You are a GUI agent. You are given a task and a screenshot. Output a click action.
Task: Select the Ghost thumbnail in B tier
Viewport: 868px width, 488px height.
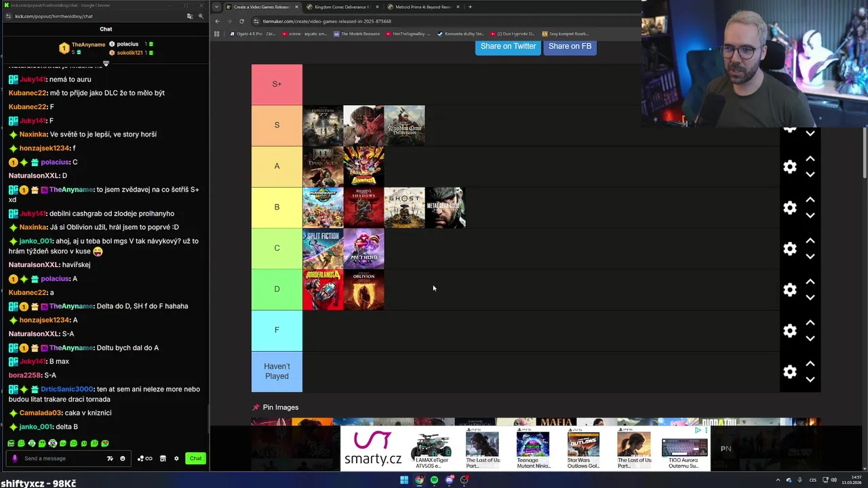404,207
